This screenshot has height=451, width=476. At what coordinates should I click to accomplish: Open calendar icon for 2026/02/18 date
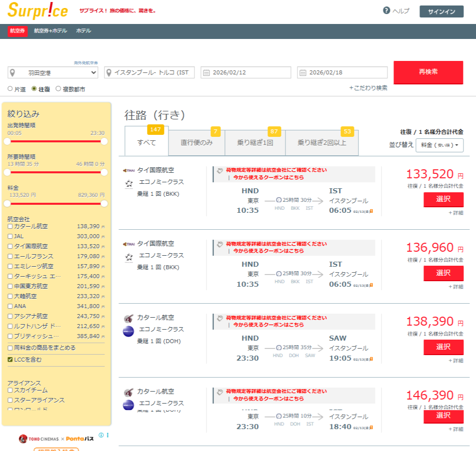(302, 73)
